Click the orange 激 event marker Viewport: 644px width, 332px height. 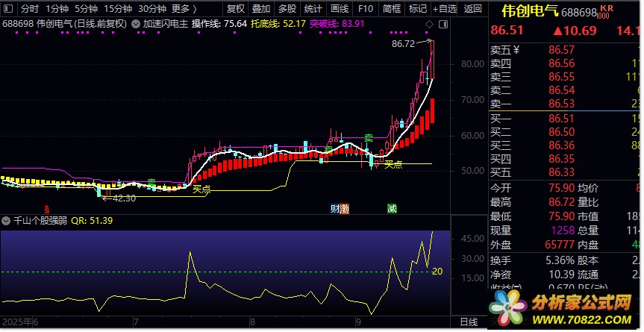pos(344,209)
